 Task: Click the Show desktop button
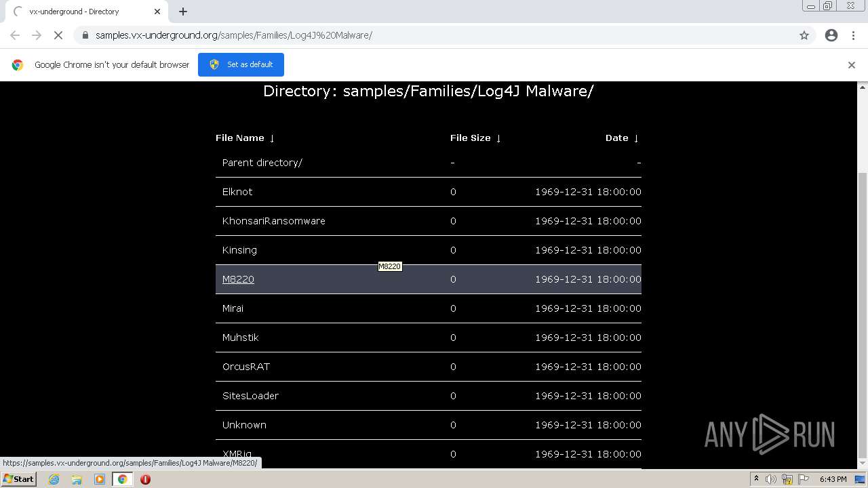coord(861,479)
